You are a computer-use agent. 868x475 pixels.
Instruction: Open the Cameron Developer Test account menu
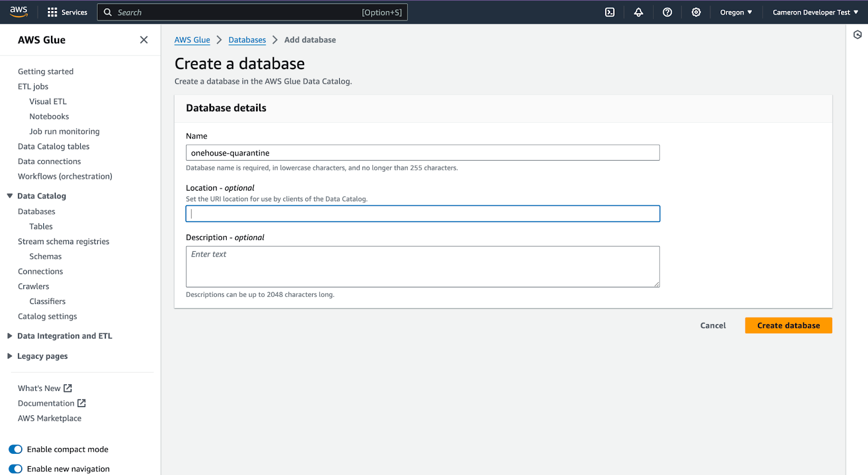(x=815, y=12)
